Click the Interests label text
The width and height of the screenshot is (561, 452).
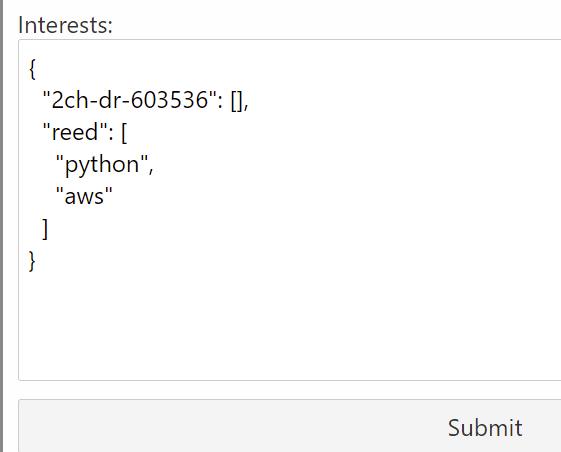(65, 25)
